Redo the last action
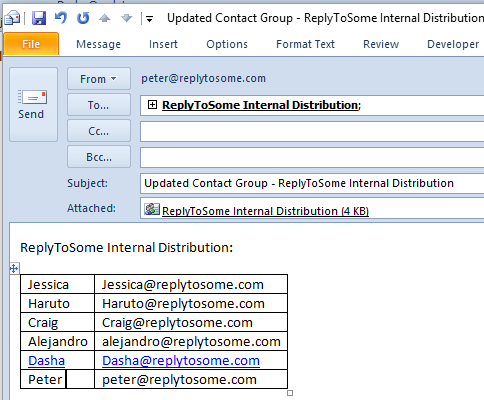Image resolution: width=484 pixels, height=400 pixels. (83, 18)
